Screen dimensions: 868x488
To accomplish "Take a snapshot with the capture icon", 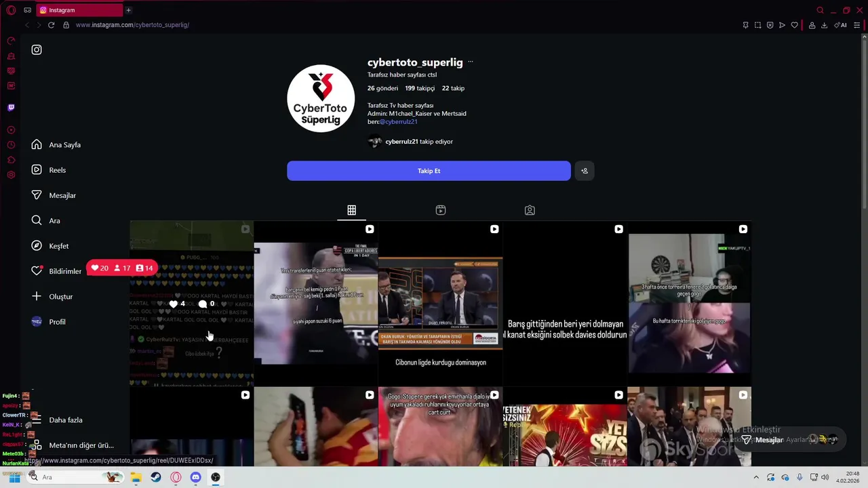I will click(x=757, y=25).
